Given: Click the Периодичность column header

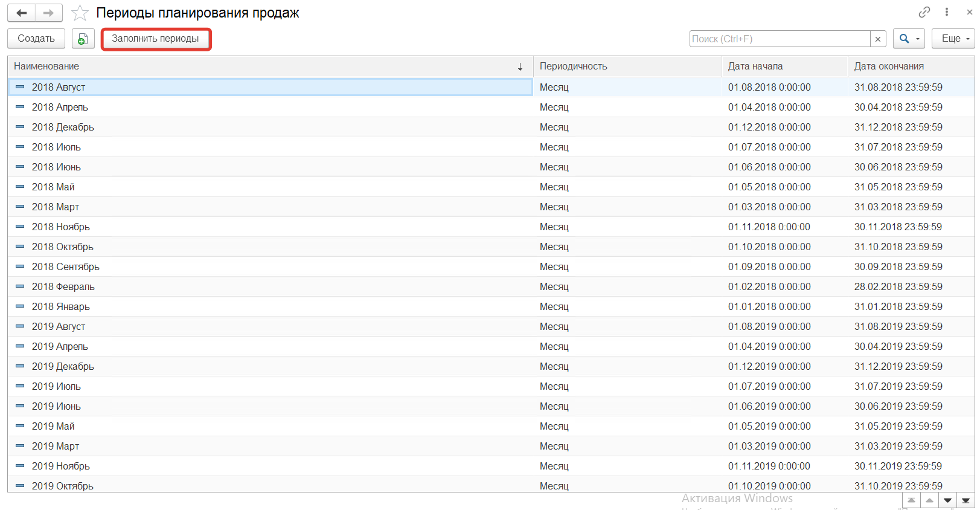Looking at the screenshot, I should pyautogui.click(x=627, y=66).
